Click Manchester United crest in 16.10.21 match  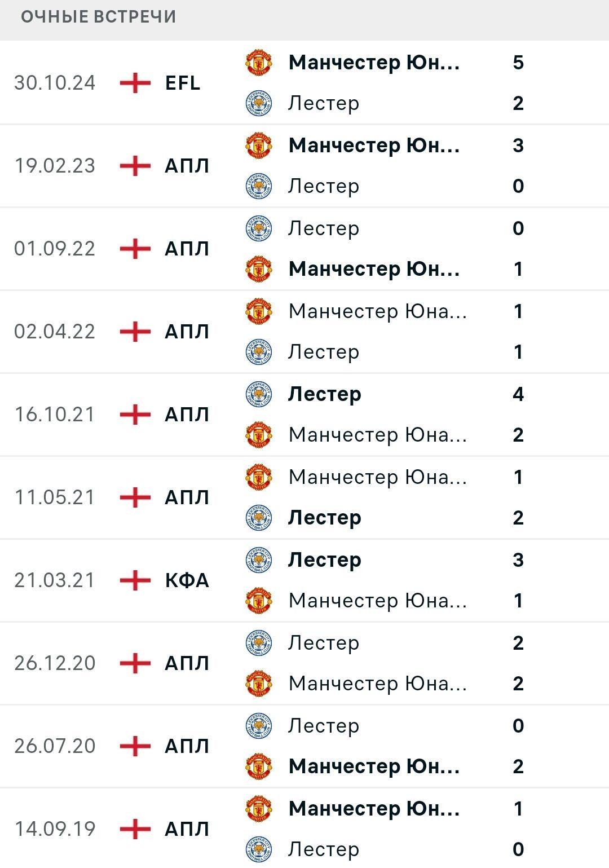[x=259, y=435]
